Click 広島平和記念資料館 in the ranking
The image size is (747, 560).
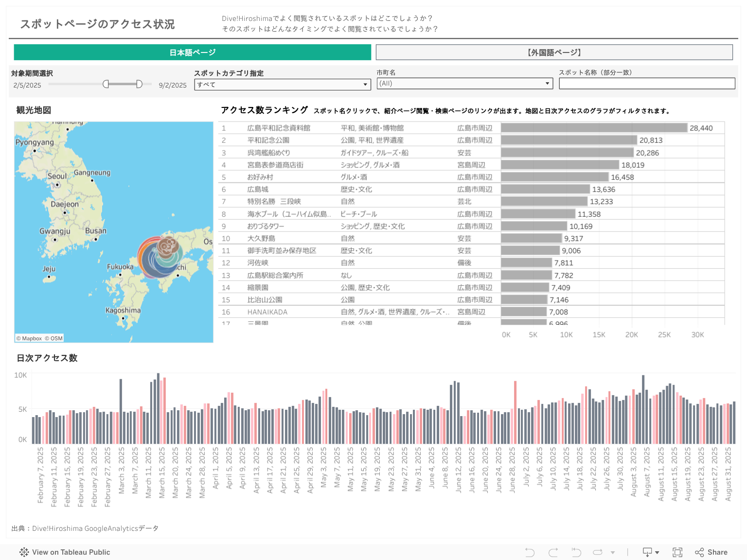(x=279, y=128)
